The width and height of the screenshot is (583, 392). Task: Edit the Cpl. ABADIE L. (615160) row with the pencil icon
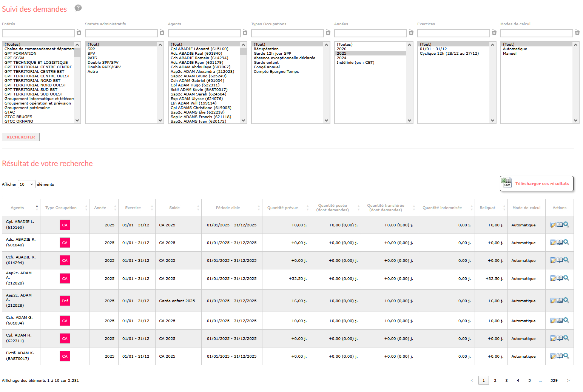553,225
